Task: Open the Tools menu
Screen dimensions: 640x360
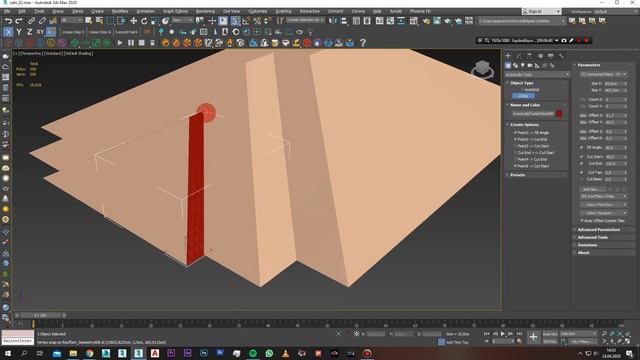Action: tap(39, 11)
